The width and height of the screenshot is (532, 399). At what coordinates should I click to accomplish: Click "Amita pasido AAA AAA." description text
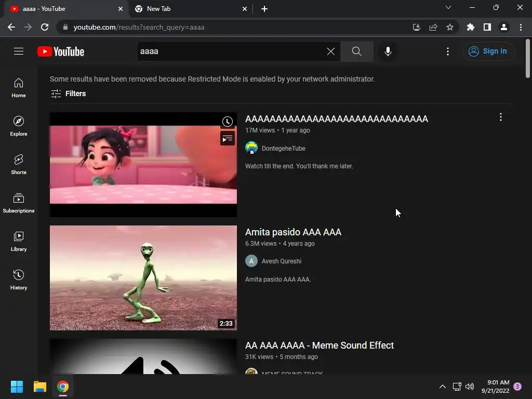coord(278,280)
